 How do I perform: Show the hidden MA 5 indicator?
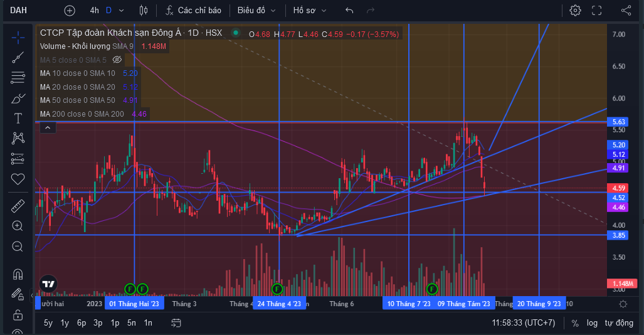(x=117, y=60)
